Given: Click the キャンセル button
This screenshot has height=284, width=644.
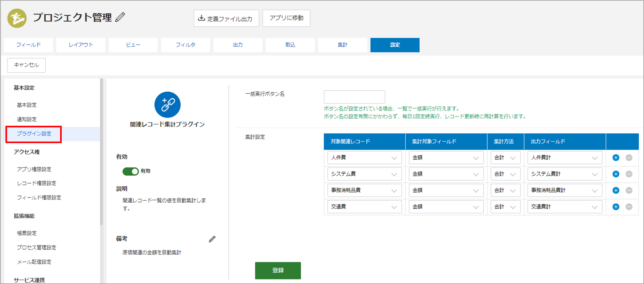Looking at the screenshot, I should (26, 65).
